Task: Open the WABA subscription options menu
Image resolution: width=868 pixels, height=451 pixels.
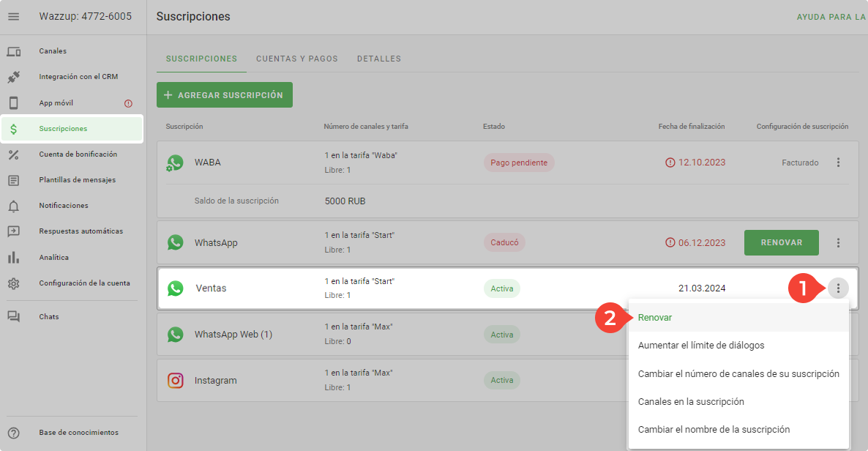Action: [x=839, y=163]
